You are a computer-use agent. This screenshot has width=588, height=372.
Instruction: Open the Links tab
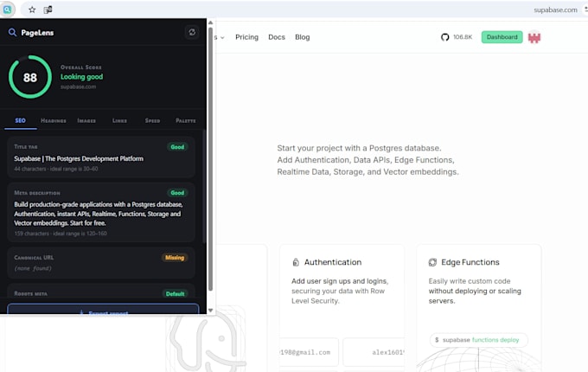(x=119, y=120)
